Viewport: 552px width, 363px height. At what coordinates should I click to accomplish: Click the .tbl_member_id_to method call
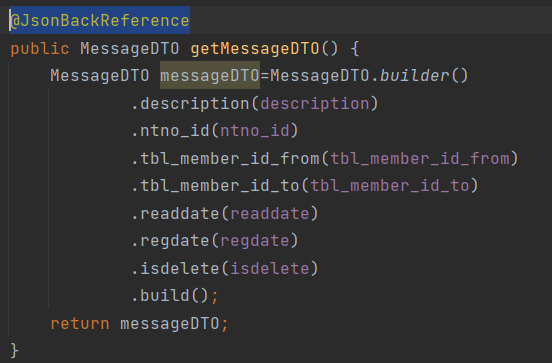[215, 186]
